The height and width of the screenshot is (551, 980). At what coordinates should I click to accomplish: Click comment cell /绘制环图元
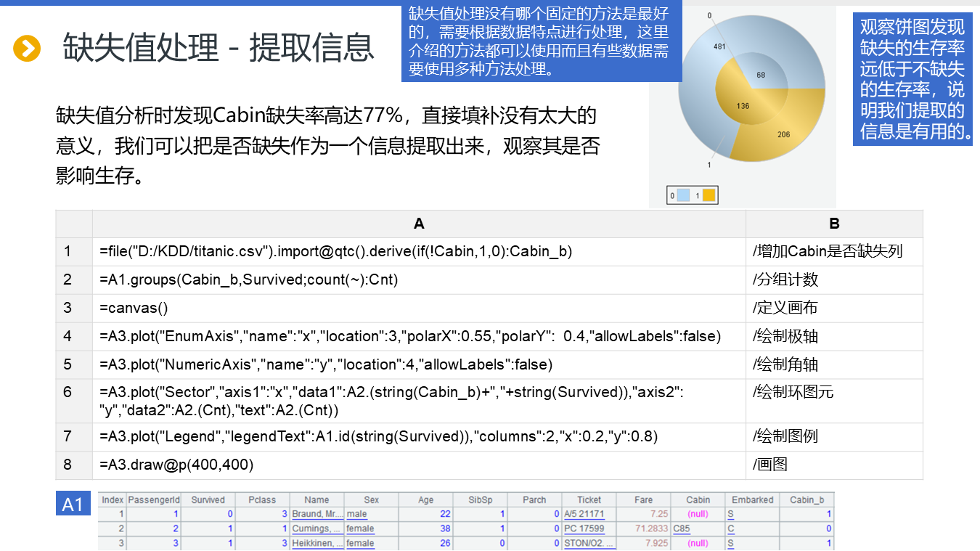(x=834, y=401)
